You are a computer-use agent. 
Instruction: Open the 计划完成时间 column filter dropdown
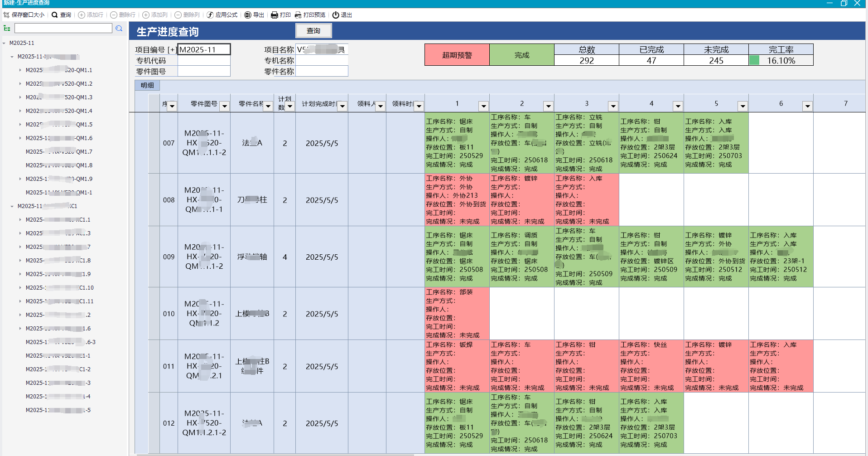point(342,107)
